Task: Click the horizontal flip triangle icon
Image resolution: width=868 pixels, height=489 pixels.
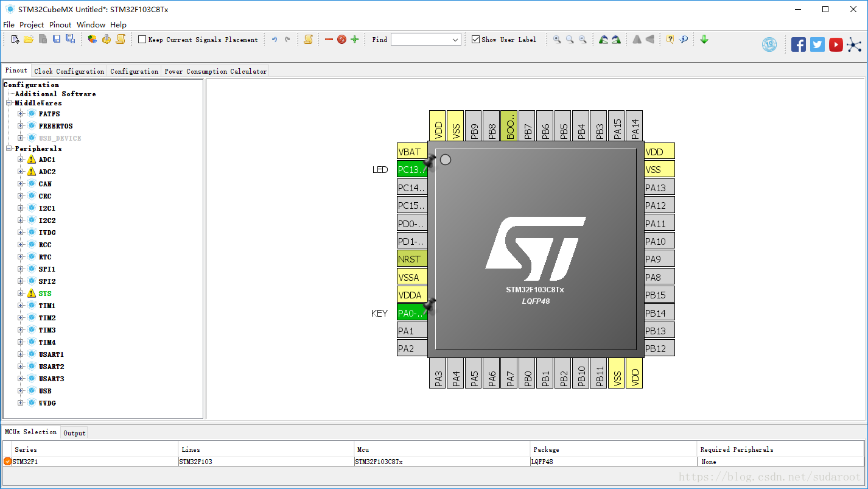Action: 637,40
